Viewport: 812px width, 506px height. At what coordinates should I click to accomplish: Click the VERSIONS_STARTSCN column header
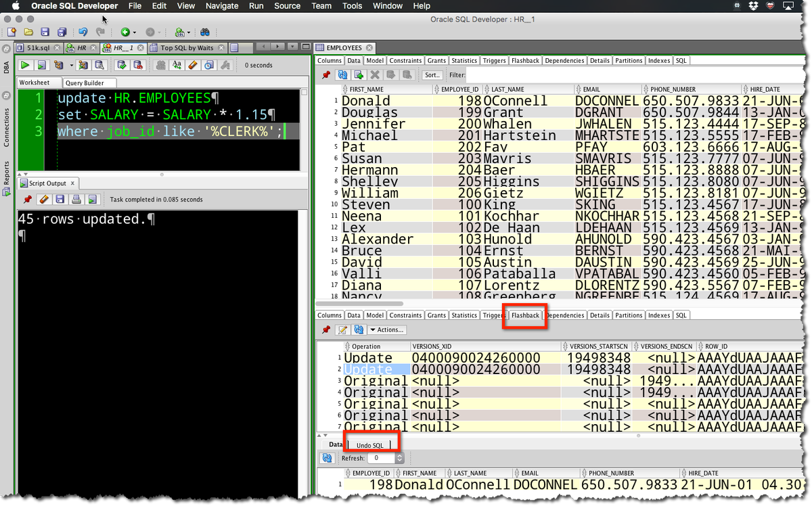tap(598, 346)
